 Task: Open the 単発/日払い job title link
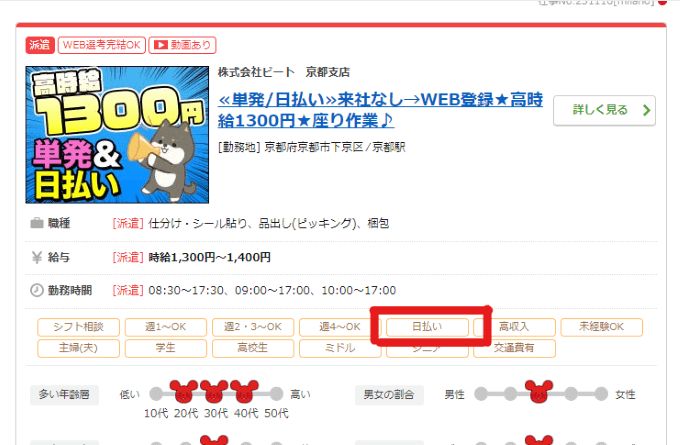pyautogui.click(x=380, y=110)
